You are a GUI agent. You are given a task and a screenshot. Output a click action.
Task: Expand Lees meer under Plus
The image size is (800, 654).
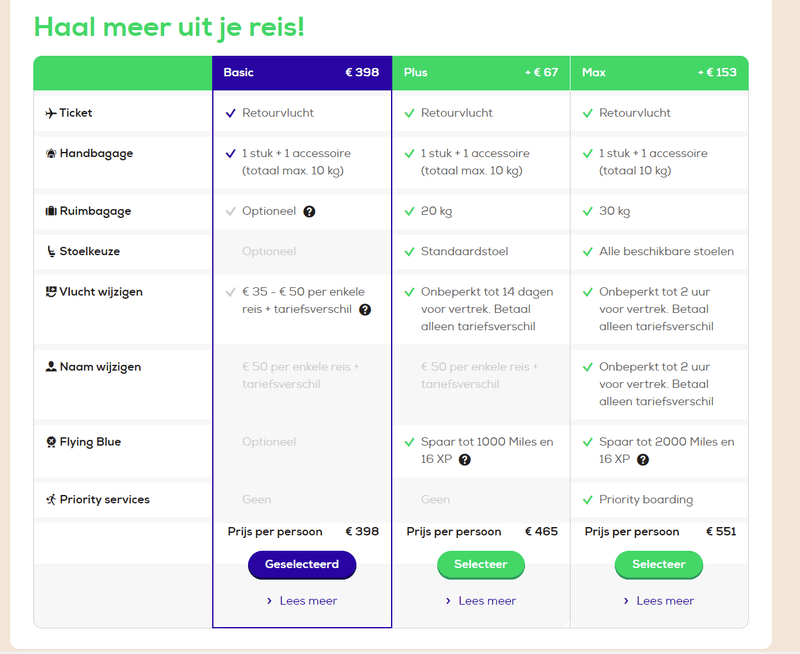pos(481,601)
